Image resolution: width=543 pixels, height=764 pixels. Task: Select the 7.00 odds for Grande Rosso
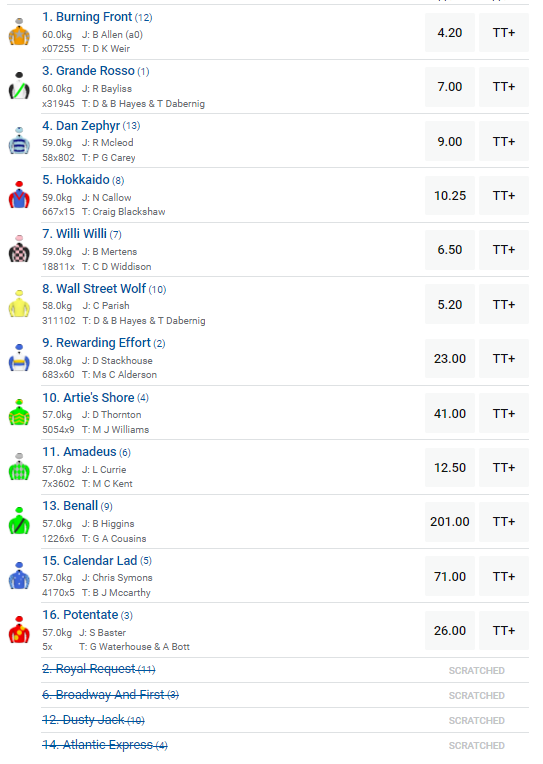coord(450,87)
